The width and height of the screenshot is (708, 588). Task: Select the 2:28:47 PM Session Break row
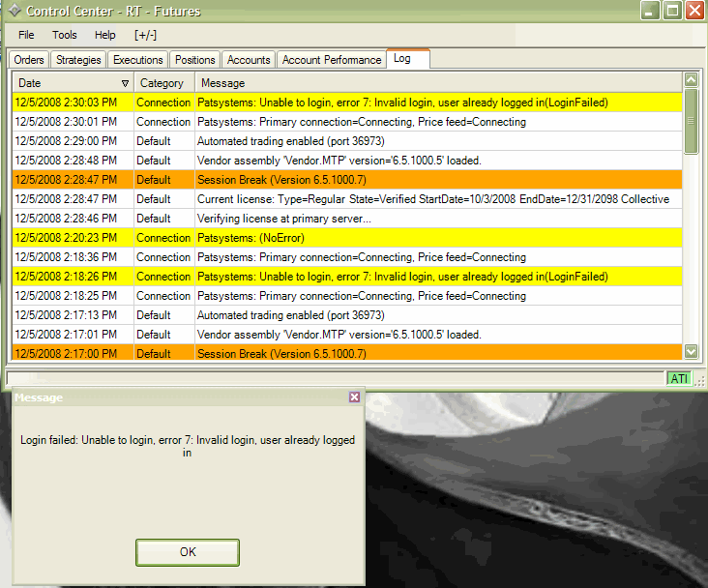click(x=347, y=180)
